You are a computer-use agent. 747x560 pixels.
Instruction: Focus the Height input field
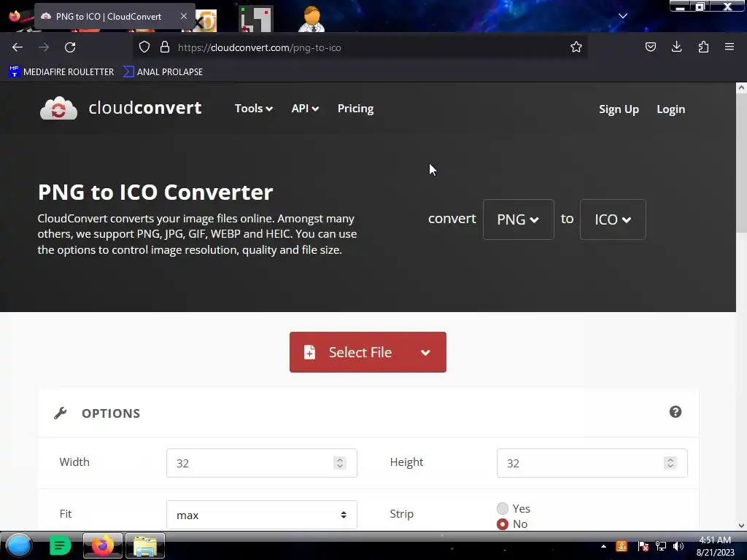point(592,463)
